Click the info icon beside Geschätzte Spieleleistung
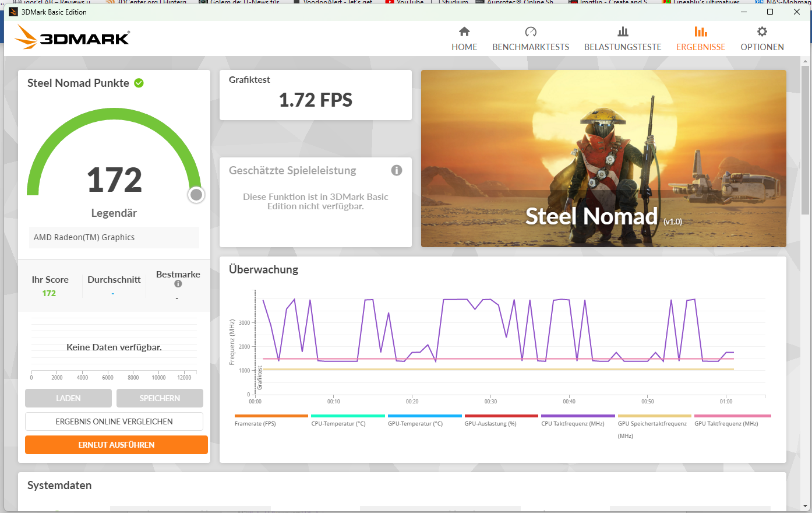Screen dimensions: 812x513 pyautogui.click(x=397, y=170)
